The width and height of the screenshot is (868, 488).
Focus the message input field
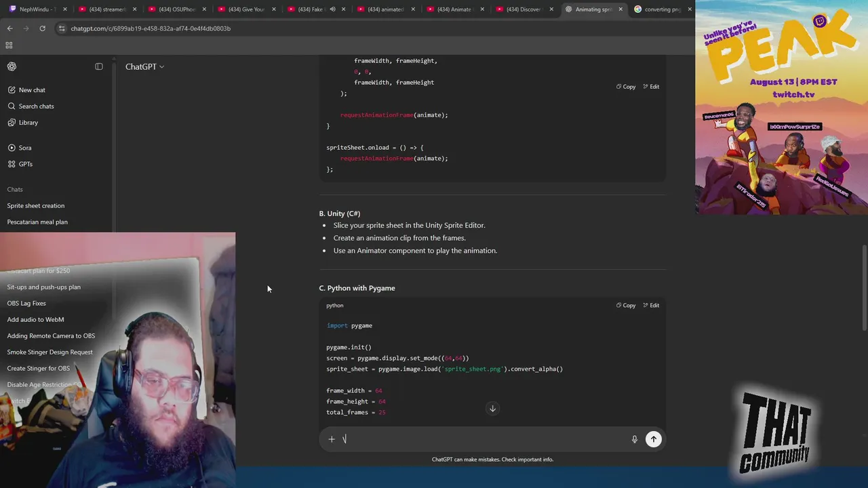483,439
